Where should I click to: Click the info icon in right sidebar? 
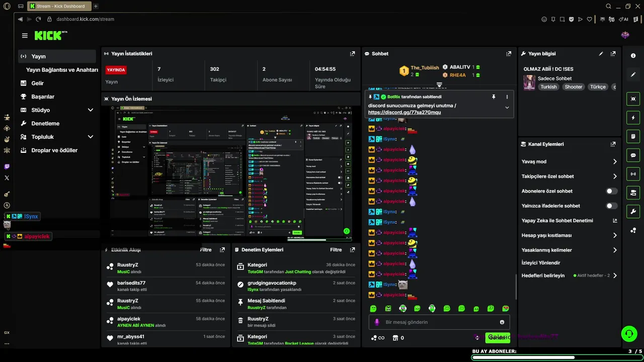coord(633,56)
